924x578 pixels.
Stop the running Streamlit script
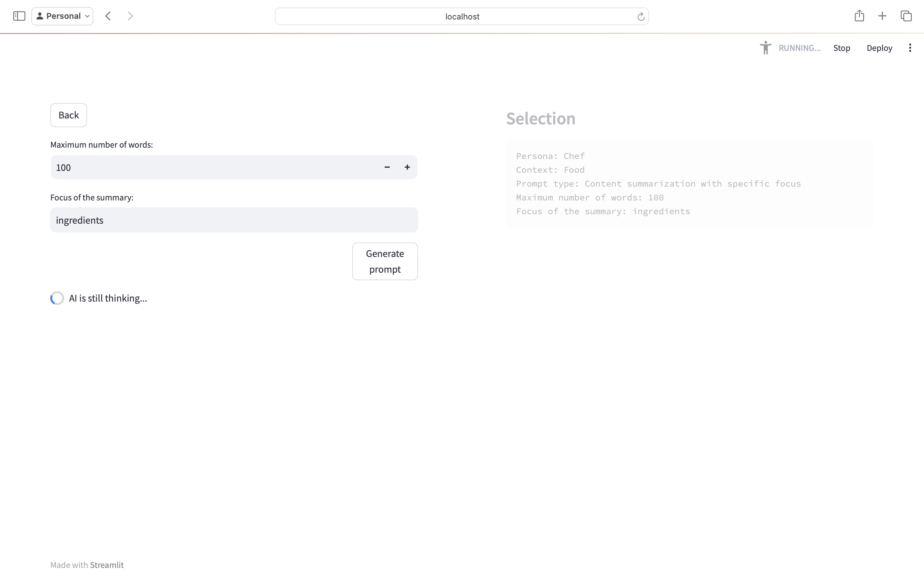(x=841, y=48)
